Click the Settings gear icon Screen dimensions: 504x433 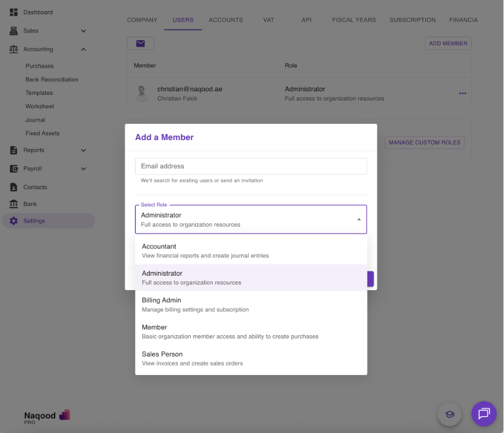click(x=14, y=221)
